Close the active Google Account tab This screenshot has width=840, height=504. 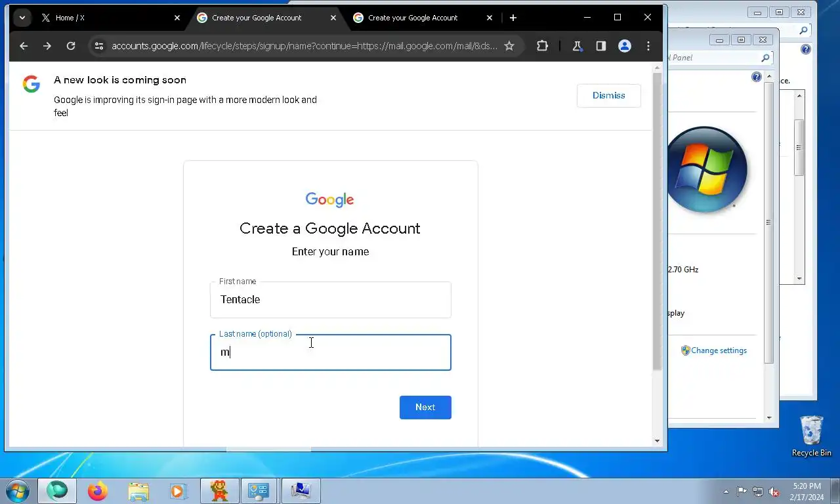(x=333, y=18)
